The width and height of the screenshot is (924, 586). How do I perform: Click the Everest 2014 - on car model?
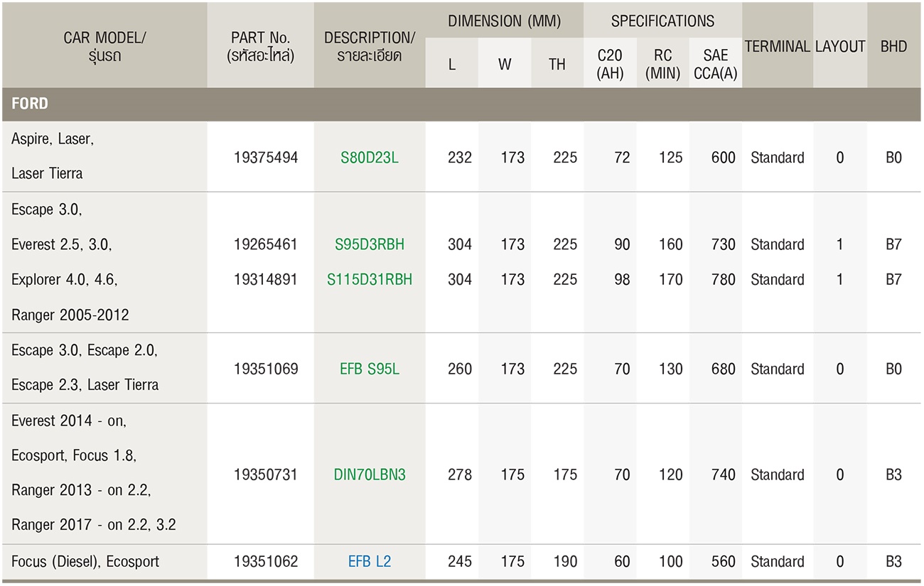click(x=69, y=420)
